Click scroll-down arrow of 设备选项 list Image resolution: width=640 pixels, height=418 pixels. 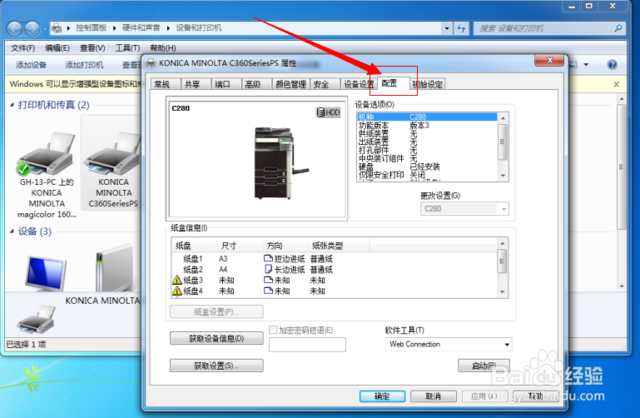(503, 176)
